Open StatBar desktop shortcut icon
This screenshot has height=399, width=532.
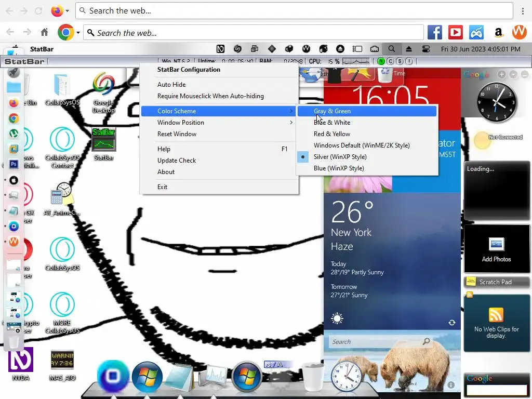[x=104, y=144]
